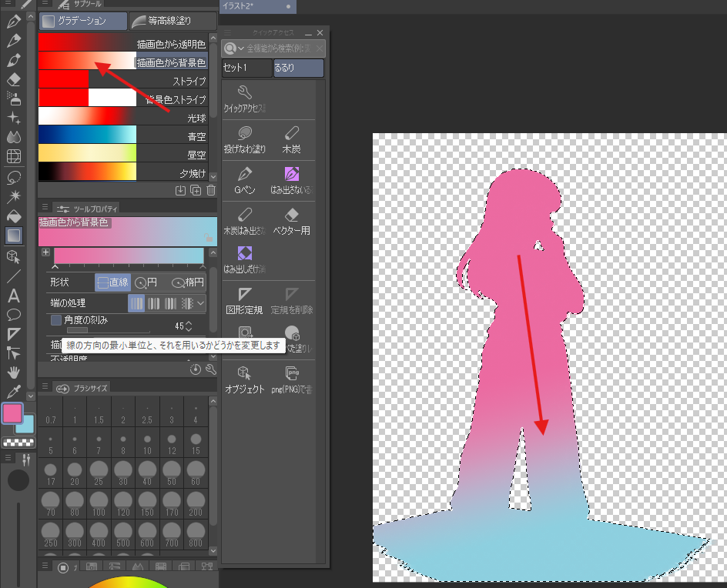
Task: Expand the gradient bar plus button
Action: [x=45, y=252]
